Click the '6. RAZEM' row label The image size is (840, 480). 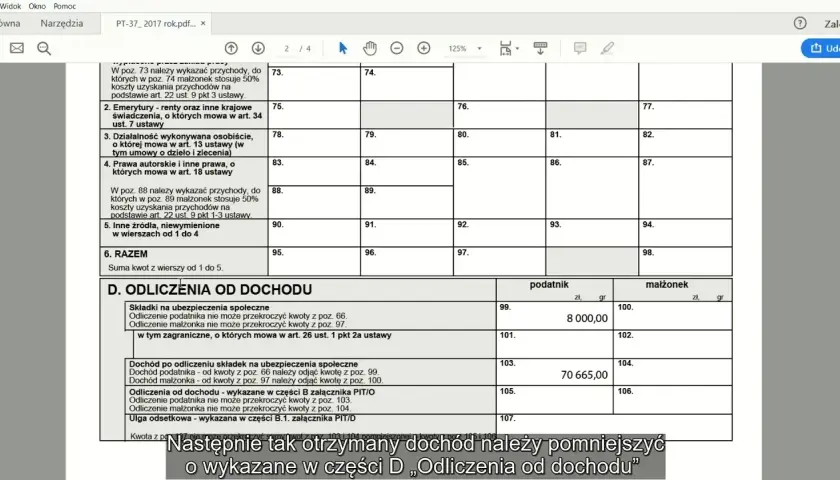coord(125,254)
